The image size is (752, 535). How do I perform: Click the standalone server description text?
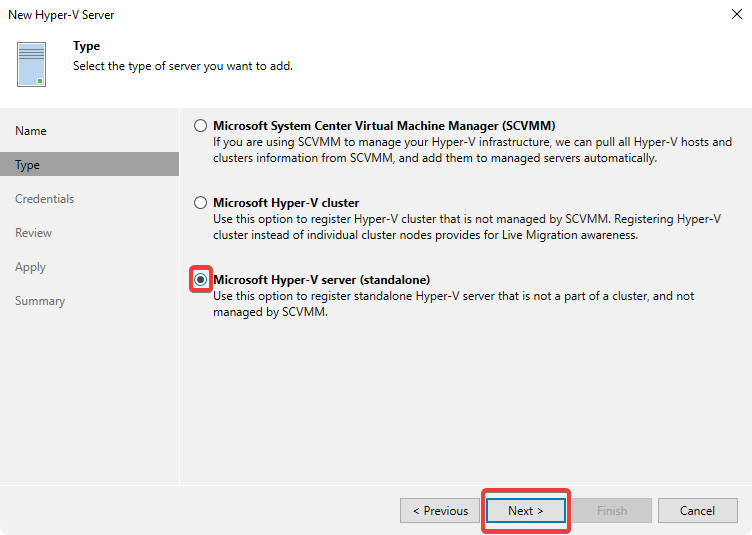(x=454, y=304)
